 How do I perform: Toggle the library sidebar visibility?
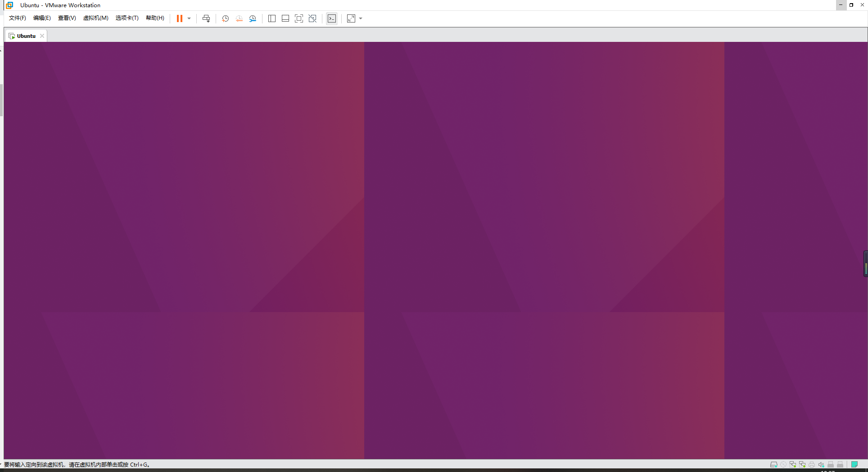point(272,18)
